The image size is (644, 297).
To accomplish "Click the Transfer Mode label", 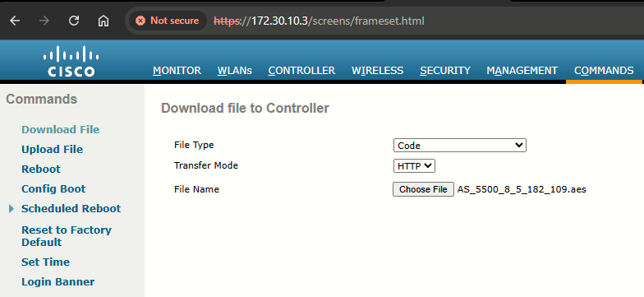I will coord(206,165).
